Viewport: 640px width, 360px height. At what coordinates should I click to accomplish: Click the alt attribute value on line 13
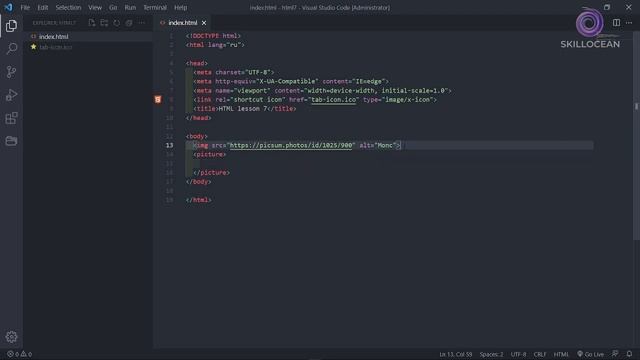(x=385, y=145)
